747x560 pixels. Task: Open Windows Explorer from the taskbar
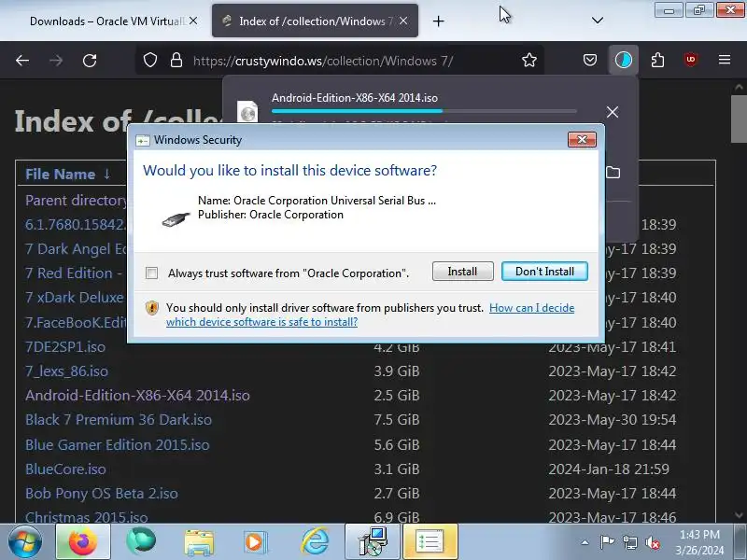pos(199,542)
